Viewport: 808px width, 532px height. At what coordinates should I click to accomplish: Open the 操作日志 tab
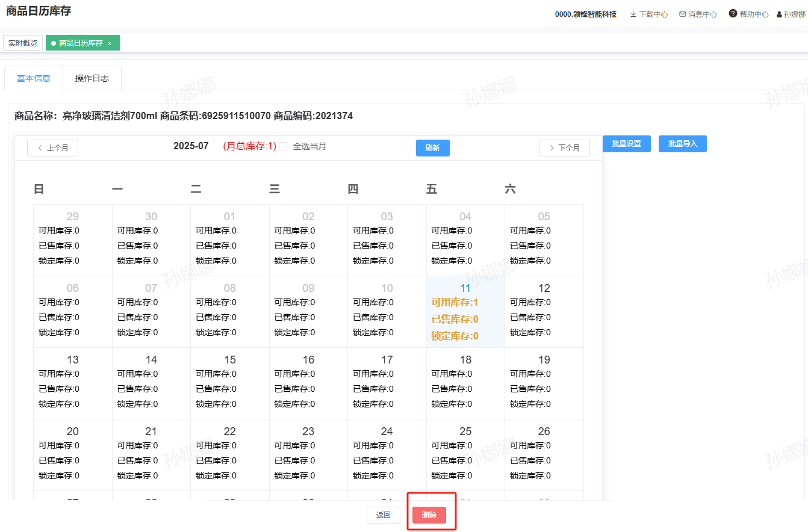[x=92, y=78]
